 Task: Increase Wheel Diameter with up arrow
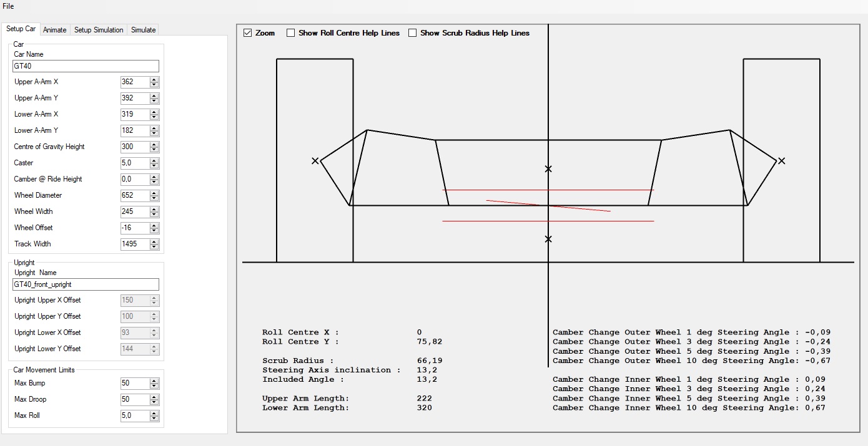(154, 193)
